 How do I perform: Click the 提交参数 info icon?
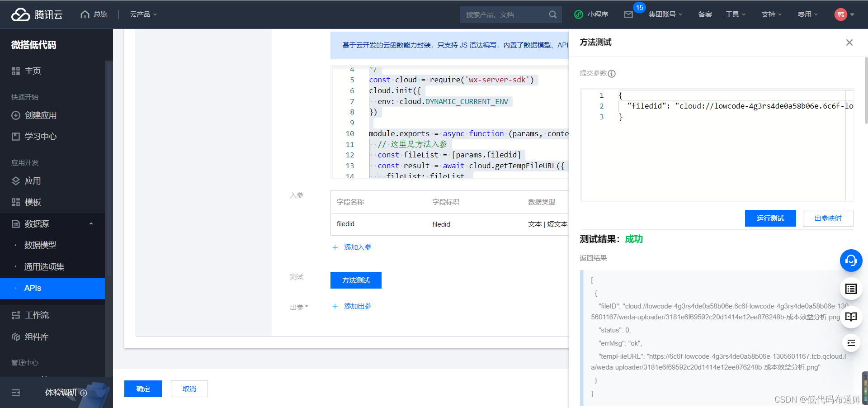pos(612,74)
